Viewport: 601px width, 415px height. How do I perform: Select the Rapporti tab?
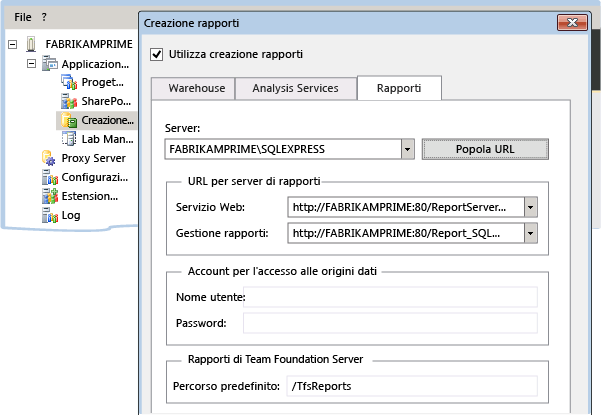coord(399,88)
